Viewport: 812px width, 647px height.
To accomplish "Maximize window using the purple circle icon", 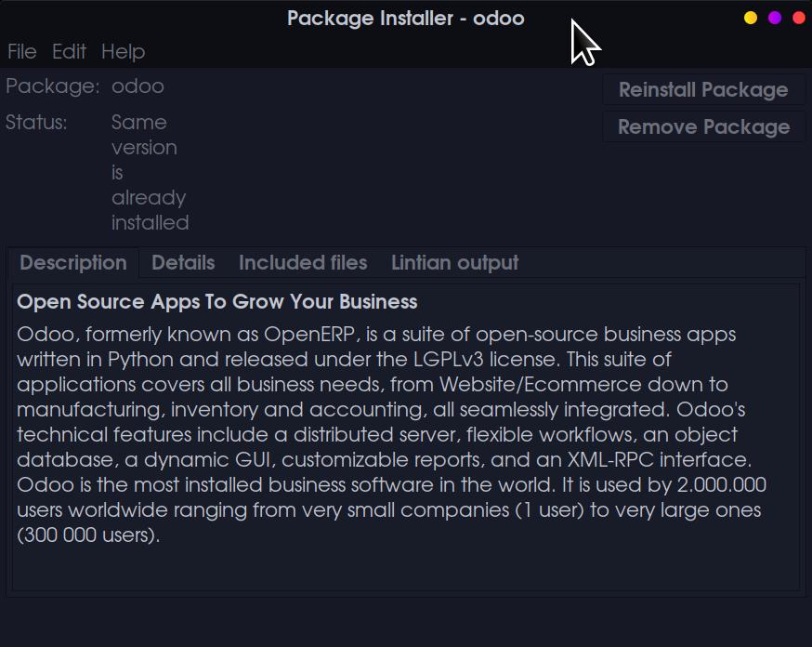I will (x=775, y=18).
